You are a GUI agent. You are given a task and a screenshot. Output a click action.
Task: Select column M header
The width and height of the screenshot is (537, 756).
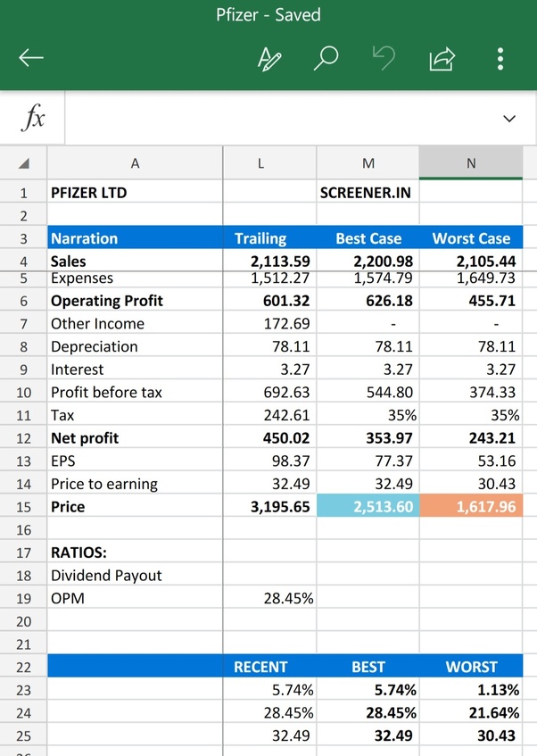click(368, 163)
